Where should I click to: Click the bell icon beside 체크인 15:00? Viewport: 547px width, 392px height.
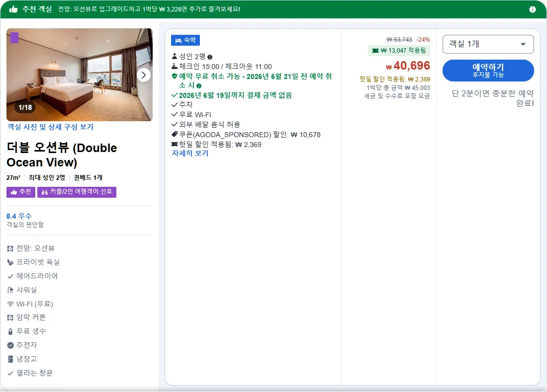(x=175, y=66)
